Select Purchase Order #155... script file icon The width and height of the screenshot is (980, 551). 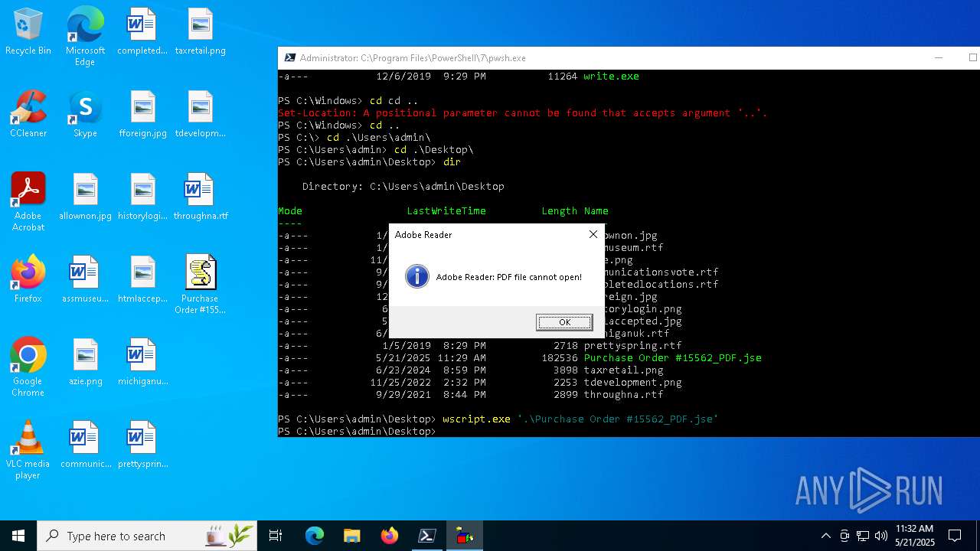(200, 285)
